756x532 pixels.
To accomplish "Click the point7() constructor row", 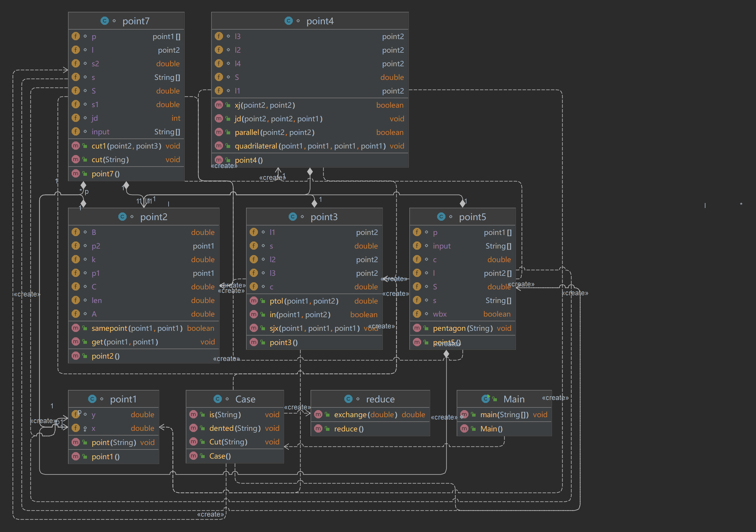I will pos(126,174).
